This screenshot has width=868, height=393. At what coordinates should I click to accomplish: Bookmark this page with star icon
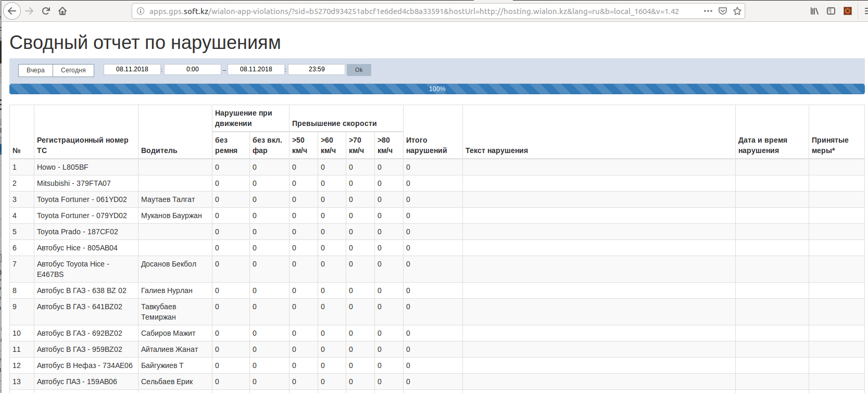point(737,11)
